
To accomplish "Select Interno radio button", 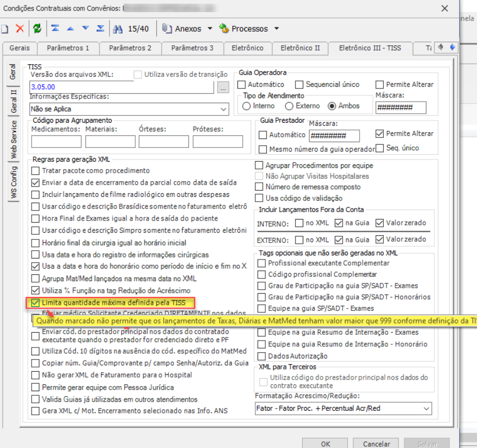I will pyautogui.click(x=246, y=106).
